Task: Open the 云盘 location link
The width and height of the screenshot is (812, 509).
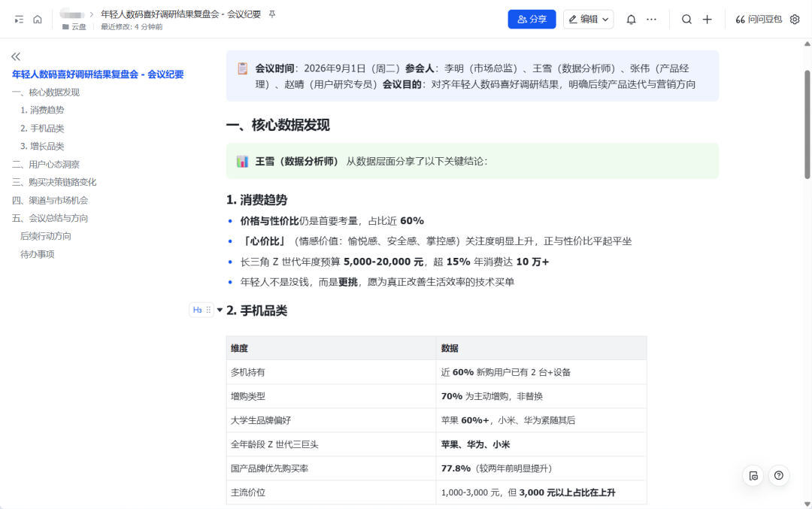Action: [79, 27]
